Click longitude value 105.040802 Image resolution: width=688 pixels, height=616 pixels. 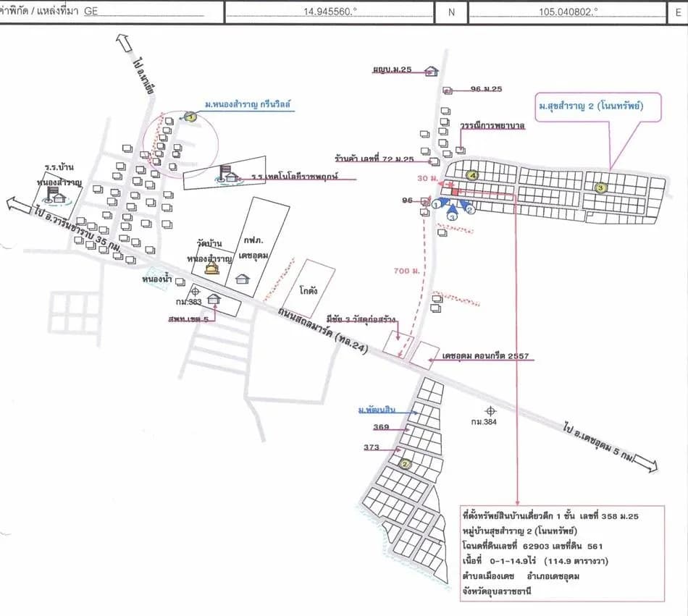click(569, 12)
